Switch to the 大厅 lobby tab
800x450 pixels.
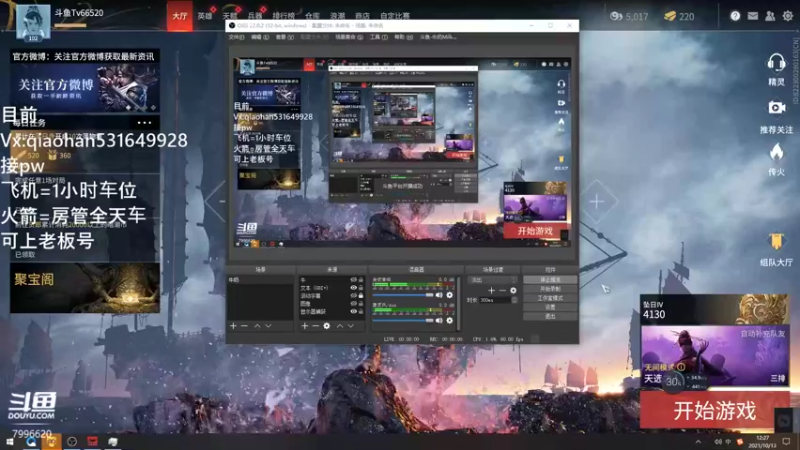(x=180, y=16)
